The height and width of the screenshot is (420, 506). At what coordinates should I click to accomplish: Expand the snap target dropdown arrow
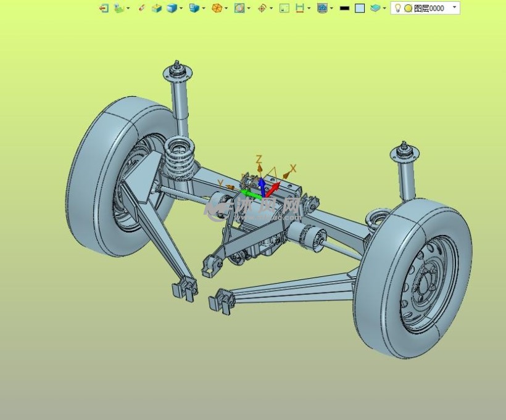(271, 9)
